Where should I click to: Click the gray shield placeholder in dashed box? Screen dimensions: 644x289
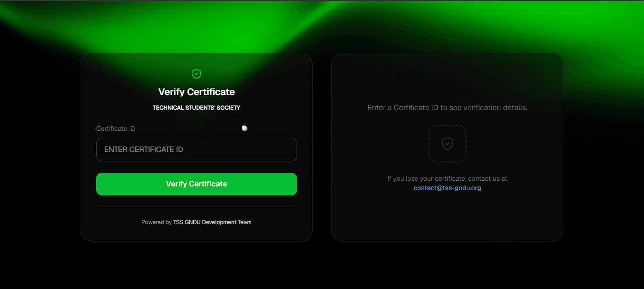(x=447, y=144)
